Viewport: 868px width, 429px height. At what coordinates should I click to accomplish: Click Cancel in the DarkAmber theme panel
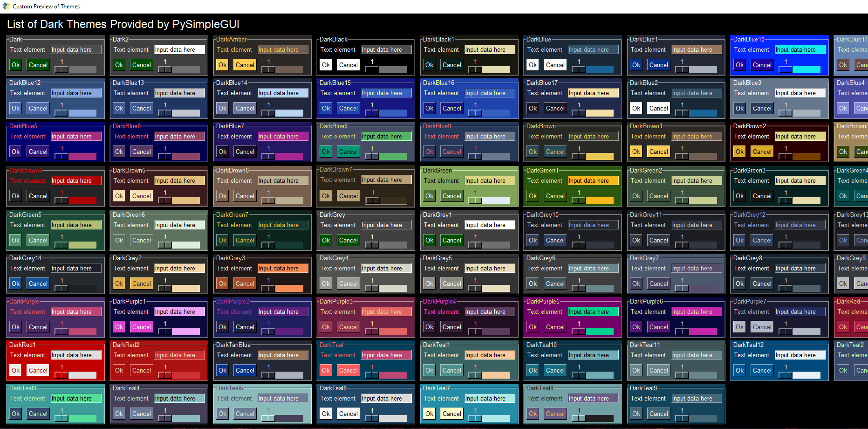tap(245, 65)
